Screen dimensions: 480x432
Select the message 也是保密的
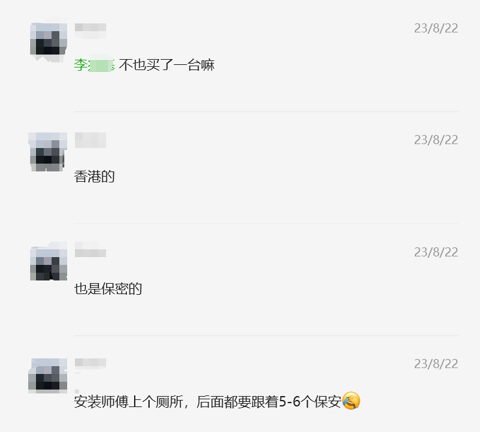pos(108,289)
